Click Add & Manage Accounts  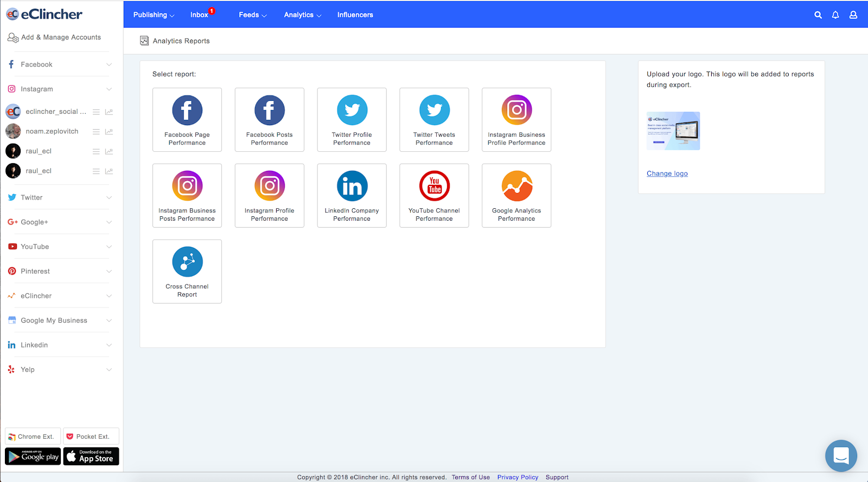54,37
